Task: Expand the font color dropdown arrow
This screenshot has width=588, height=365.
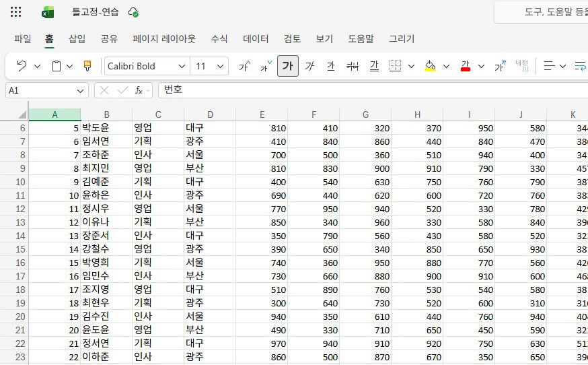Action: (482, 67)
